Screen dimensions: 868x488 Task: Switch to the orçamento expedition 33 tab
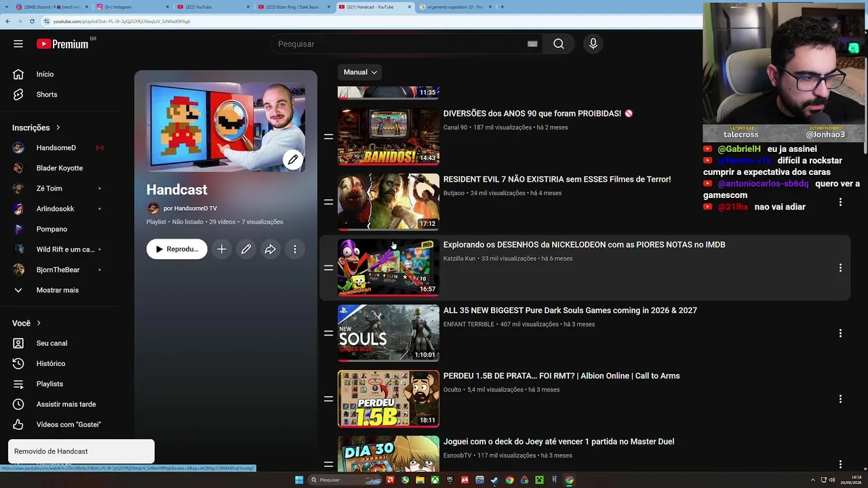(x=454, y=7)
